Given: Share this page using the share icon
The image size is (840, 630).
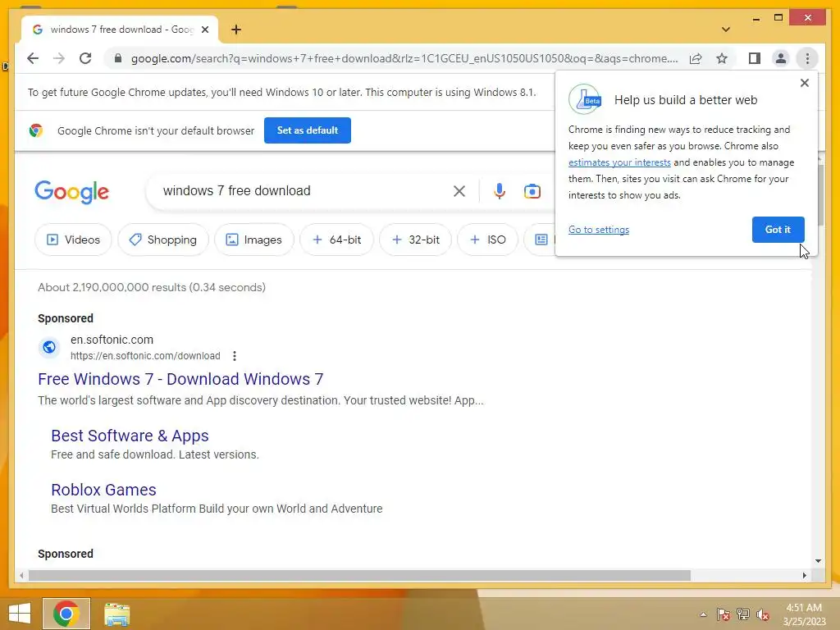Looking at the screenshot, I should coord(696,58).
